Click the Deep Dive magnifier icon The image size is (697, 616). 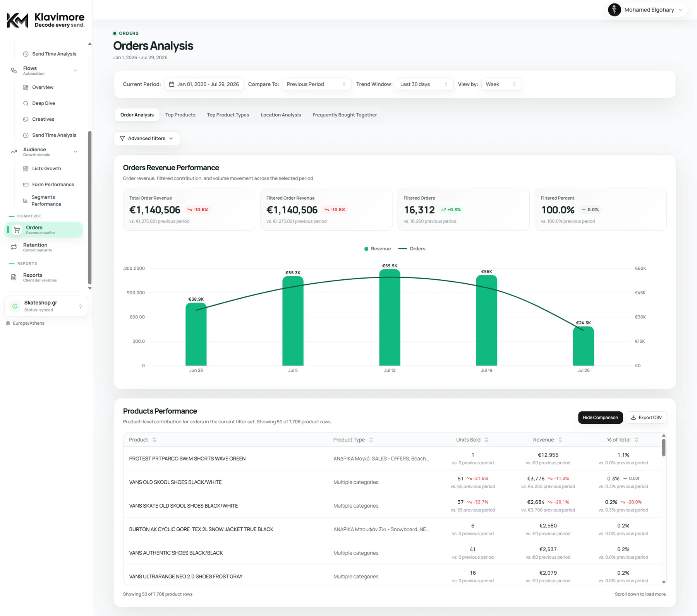(x=26, y=103)
